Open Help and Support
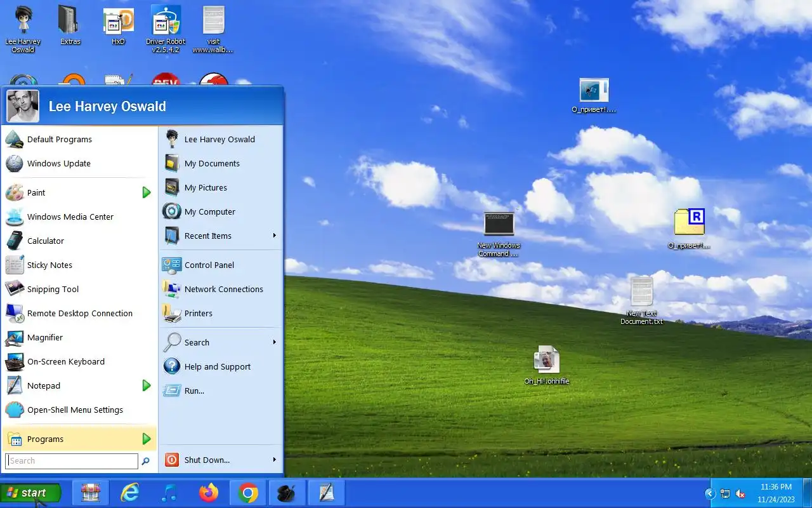This screenshot has width=812, height=508. click(220, 366)
